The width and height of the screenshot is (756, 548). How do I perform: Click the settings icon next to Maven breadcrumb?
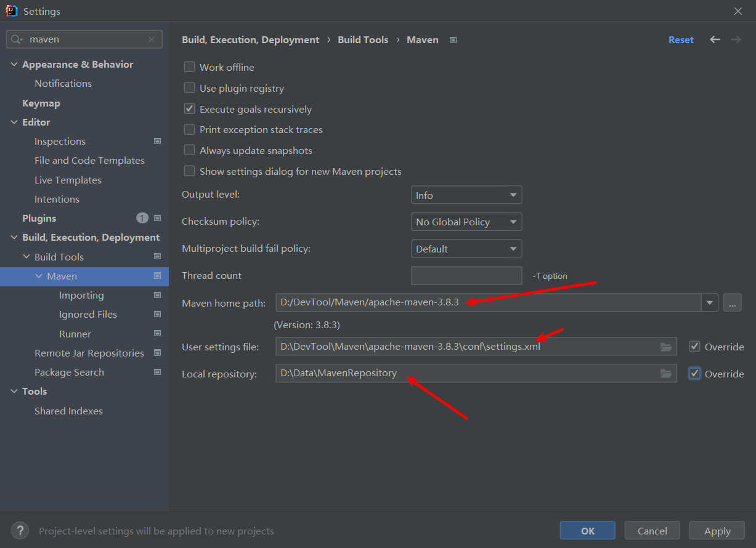click(x=453, y=40)
